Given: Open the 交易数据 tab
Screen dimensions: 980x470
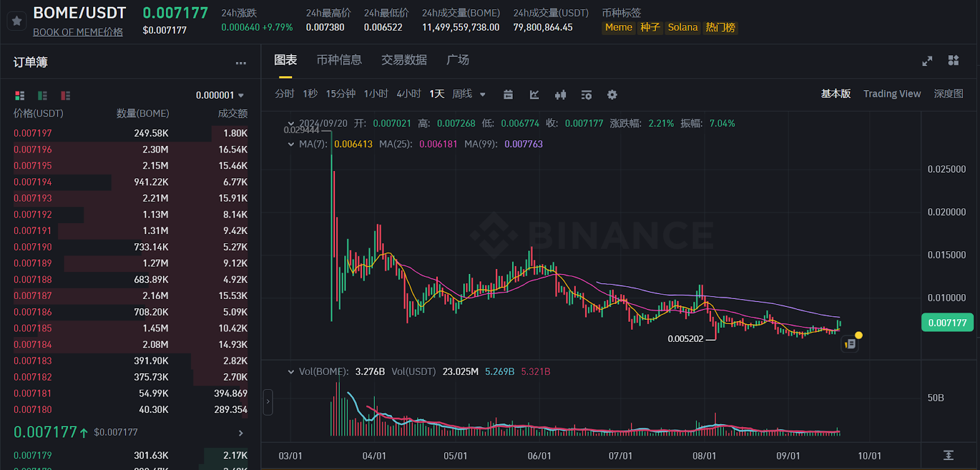Looking at the screenshot, I should coord(404,60).
